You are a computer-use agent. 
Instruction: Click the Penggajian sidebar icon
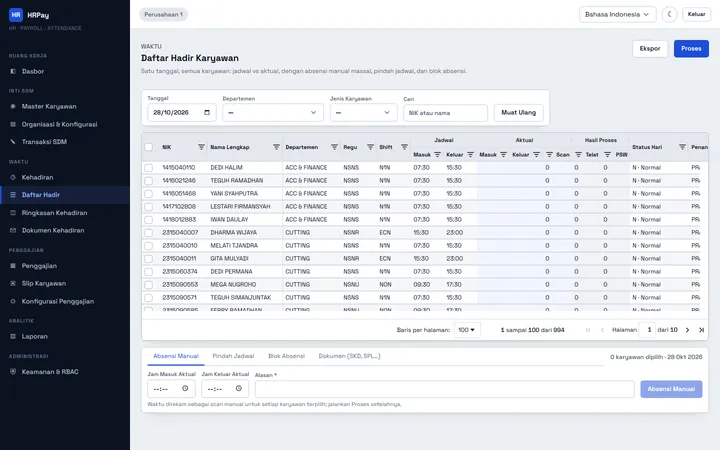(13, 266)
